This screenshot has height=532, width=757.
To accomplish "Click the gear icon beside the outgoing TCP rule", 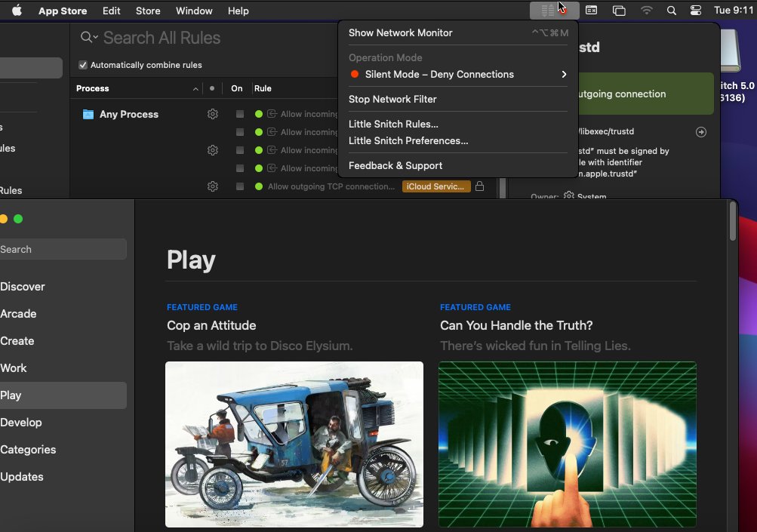I will point(212,186).
